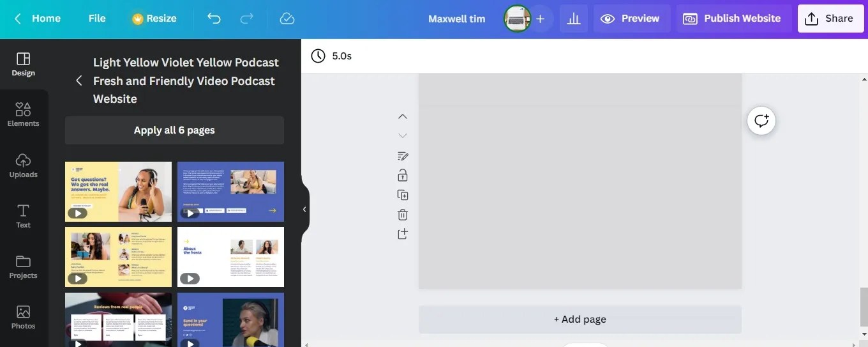Duplicate the page
The width and height of the screenshot is (868, 347).
403,195
